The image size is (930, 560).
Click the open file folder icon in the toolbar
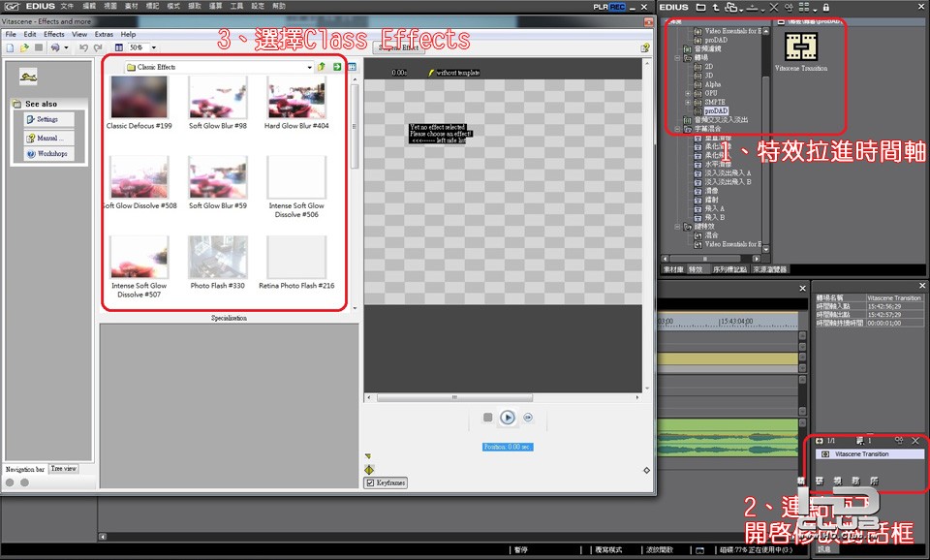pyautogui.click(x=24, y=47)
